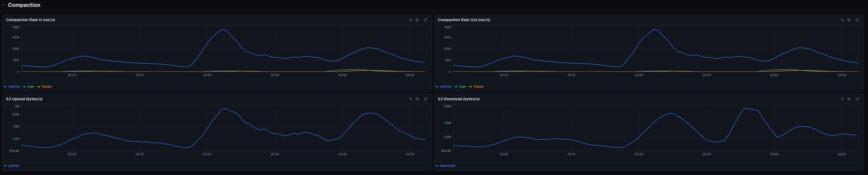Click the metrics legend color swatch in Compaction Rate Out

(x=437, y=87)
